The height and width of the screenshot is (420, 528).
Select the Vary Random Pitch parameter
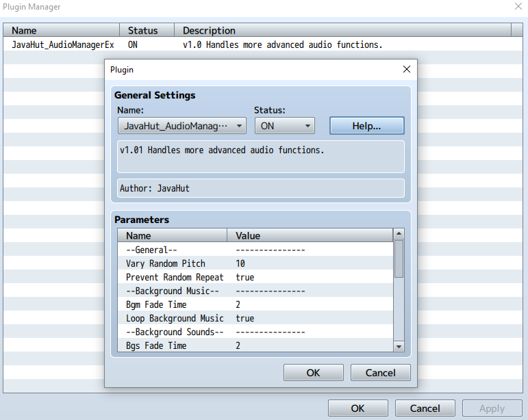(255, 263)
